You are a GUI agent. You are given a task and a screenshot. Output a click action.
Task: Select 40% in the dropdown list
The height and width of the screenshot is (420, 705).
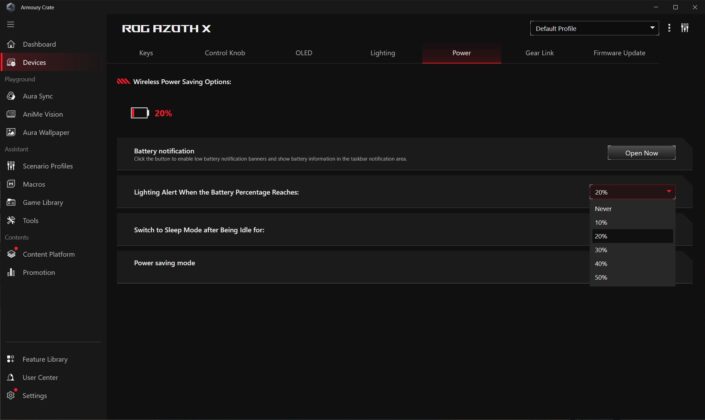(632, 264)
